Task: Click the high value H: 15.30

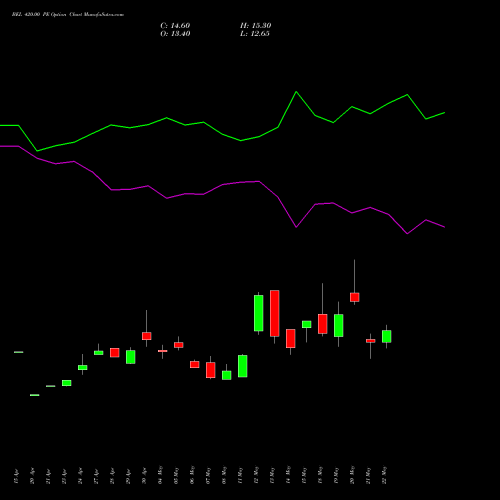Action: 256,26
